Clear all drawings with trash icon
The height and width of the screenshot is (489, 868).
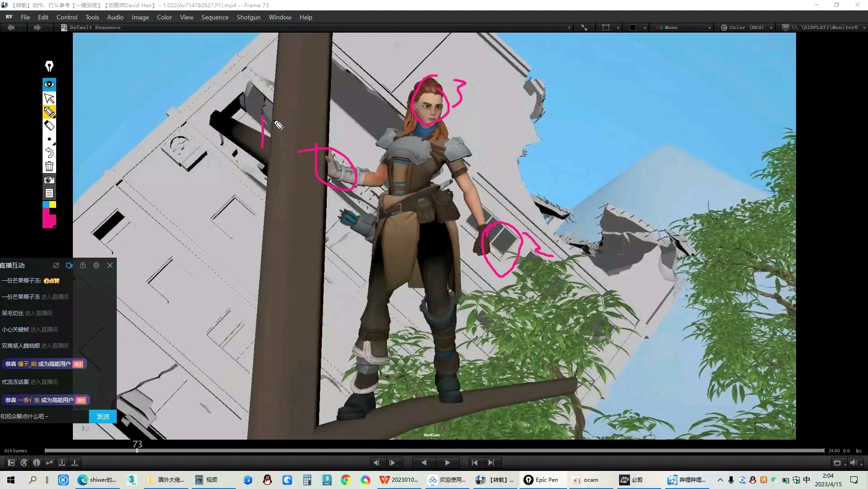coord(49,166)
